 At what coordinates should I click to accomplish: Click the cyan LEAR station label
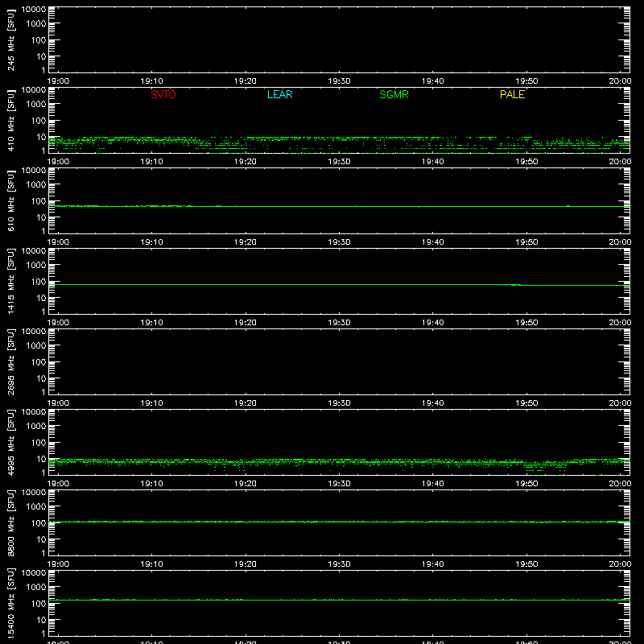pyautogui.click(x=279, y=94)
